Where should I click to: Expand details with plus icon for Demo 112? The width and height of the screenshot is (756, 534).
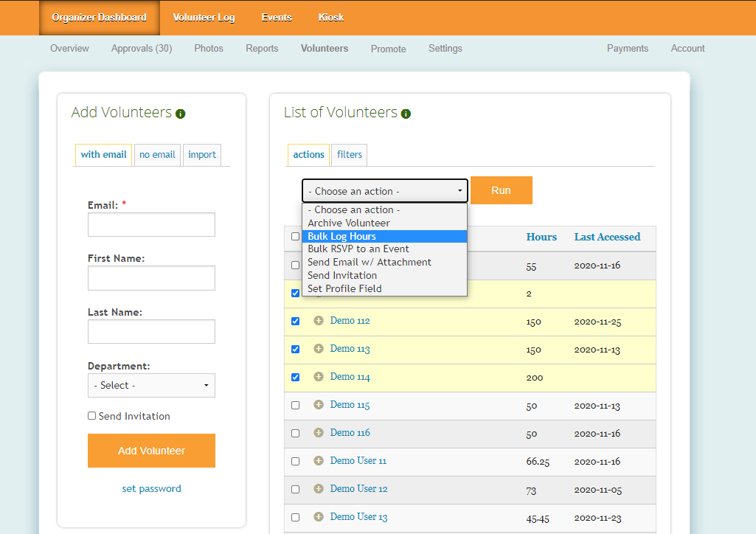[319, 321]
